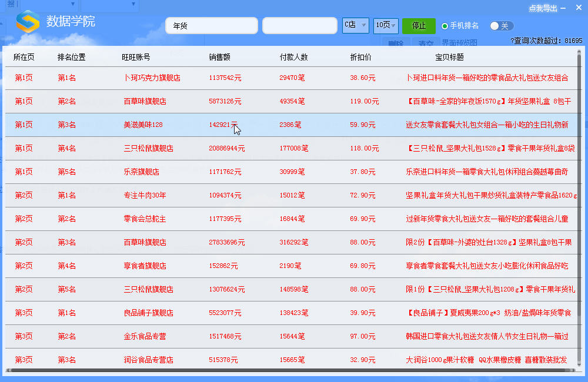Click the 点我导出 export link
Viewport: 588px width, 382px height.
(543, 8)
